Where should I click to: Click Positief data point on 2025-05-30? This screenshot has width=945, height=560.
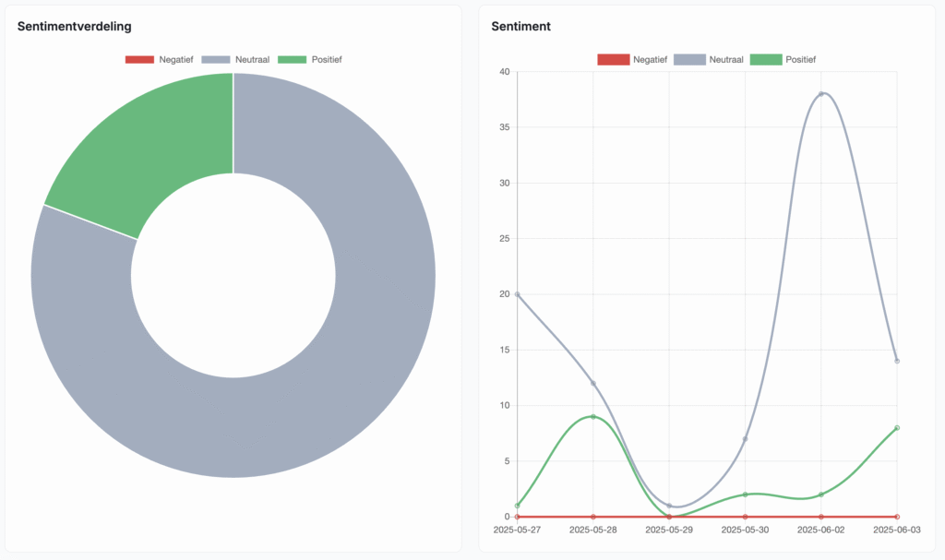(x=745, y=494)
